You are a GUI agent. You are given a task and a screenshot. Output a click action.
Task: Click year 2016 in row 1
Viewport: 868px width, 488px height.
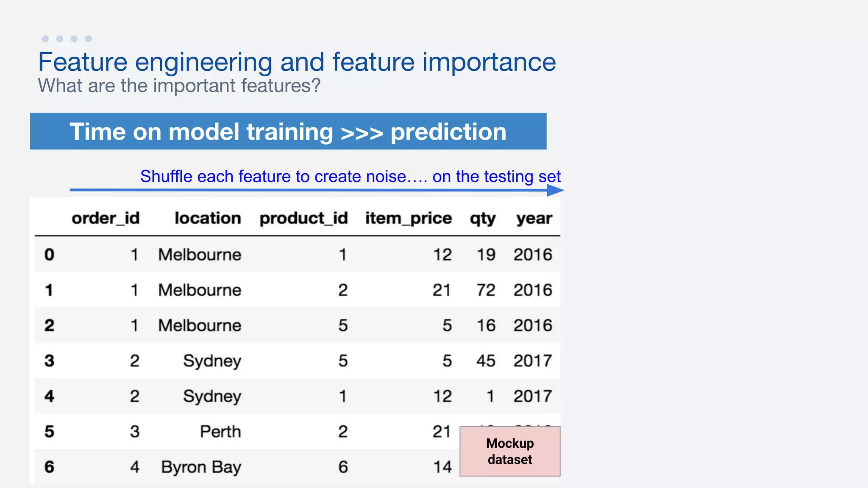point(533,290)
